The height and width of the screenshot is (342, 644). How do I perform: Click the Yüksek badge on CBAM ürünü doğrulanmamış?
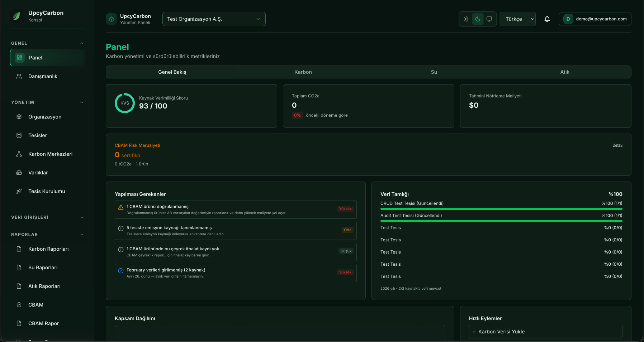pos(345,209)
